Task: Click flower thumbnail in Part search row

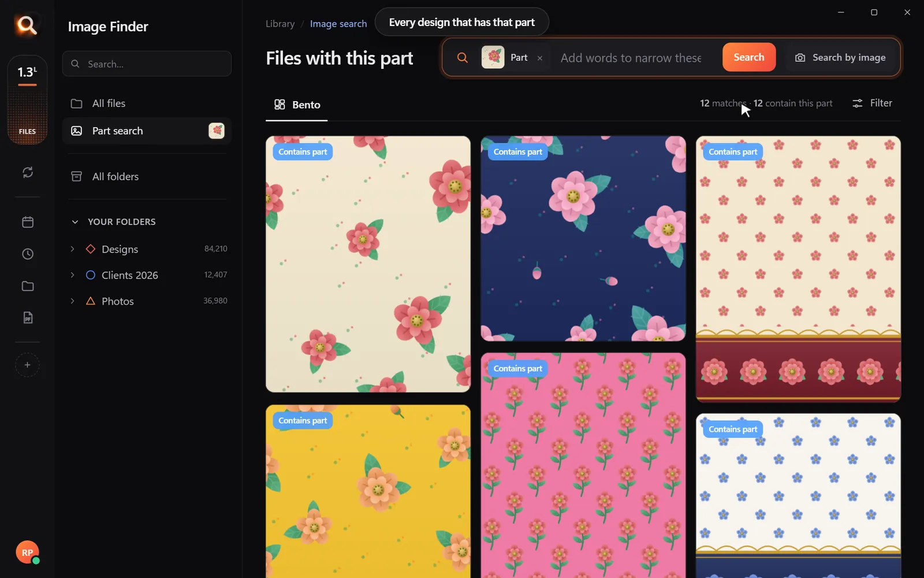Action: tap(217, 131)
